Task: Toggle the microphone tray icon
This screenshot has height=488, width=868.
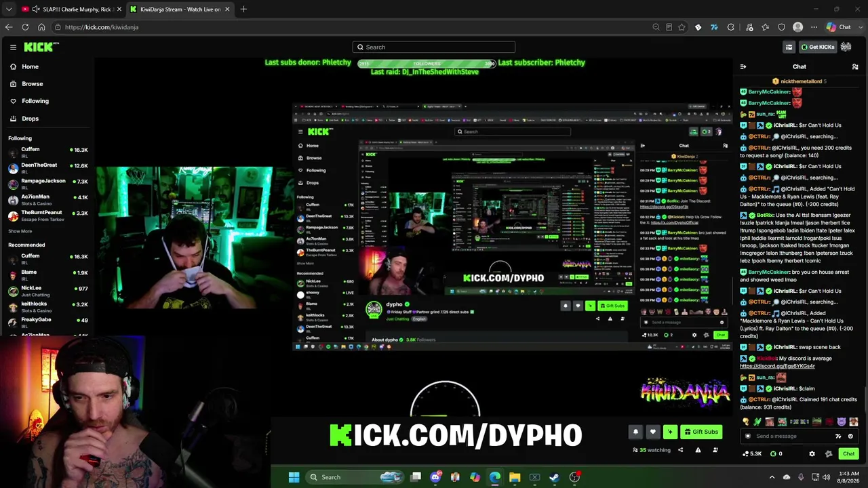Action: 801,477
